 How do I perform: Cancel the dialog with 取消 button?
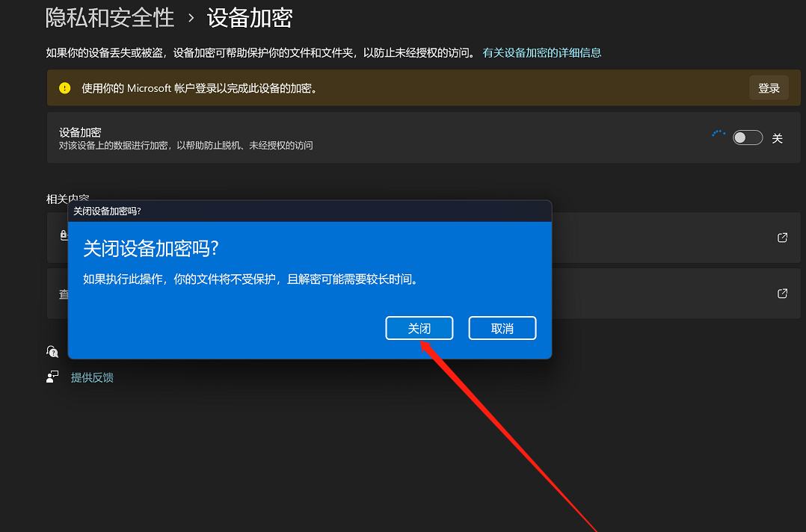point(502,328)
